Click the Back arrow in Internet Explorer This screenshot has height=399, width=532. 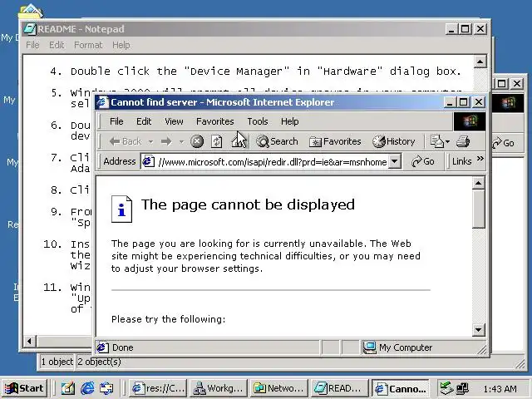(x=126, y=141)
